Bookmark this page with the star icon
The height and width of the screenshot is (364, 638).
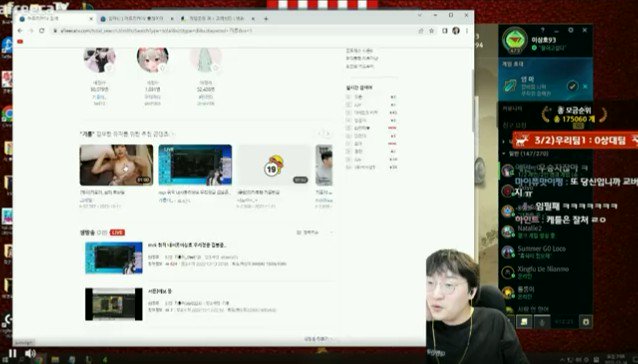[432, 31]
